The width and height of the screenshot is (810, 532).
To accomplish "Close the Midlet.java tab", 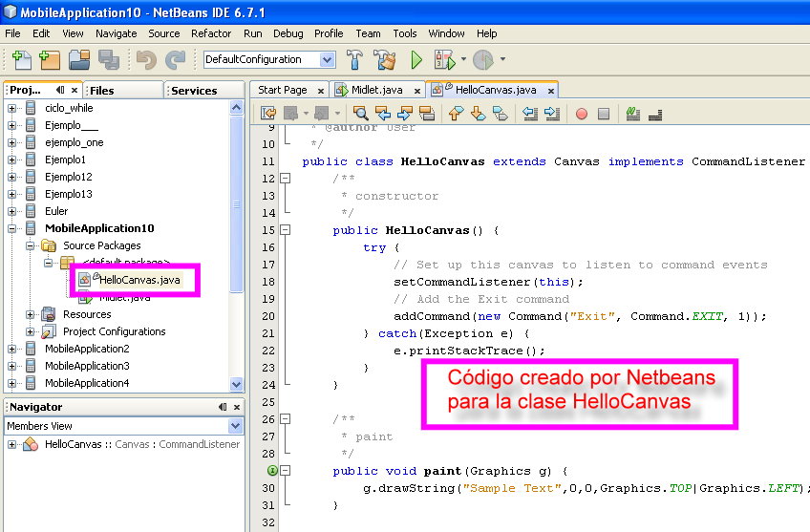I will [416, 91].
